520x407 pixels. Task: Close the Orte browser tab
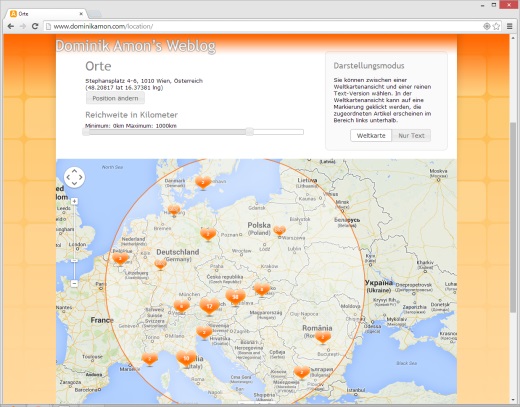[81, 14]
